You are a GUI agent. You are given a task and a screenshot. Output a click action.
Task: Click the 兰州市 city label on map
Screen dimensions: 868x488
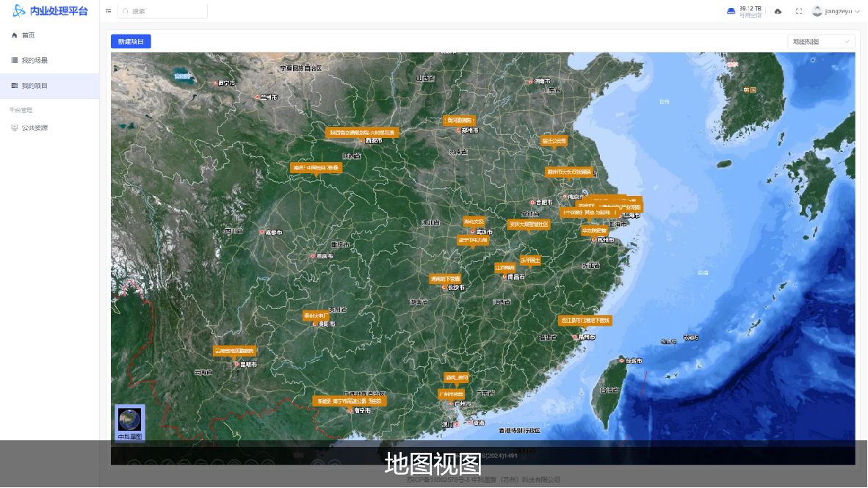tap(269, 98)
